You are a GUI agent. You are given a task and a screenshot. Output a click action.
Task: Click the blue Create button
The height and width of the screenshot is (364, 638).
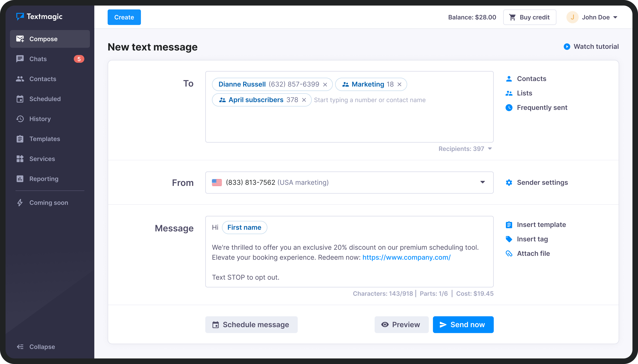124,17
